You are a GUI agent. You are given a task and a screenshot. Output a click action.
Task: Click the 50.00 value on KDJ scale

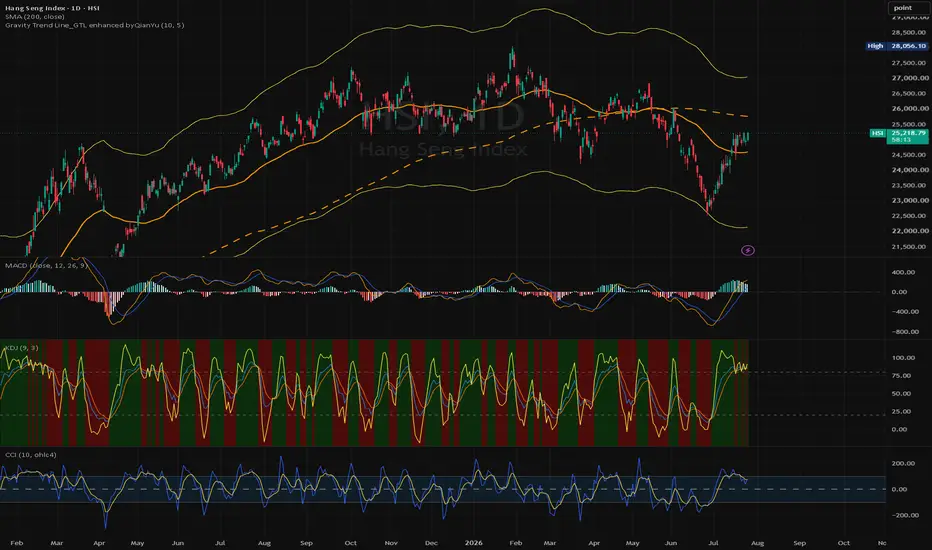pos(899,394)
